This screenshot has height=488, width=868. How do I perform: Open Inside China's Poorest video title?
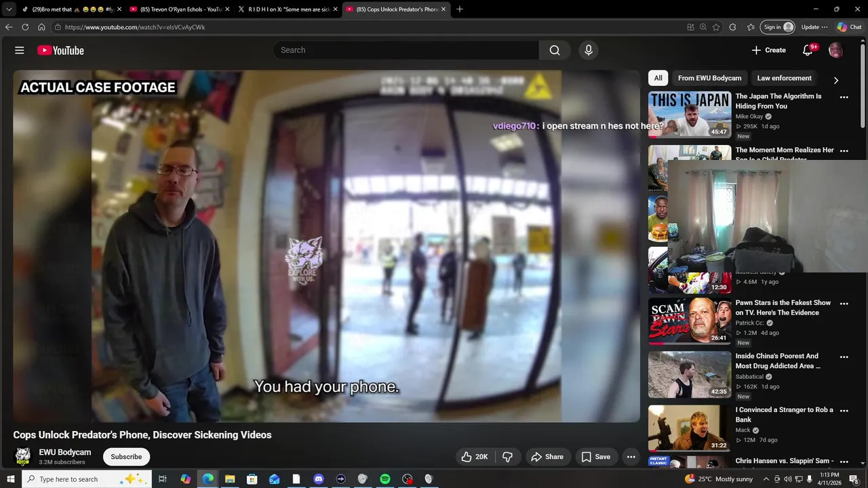778,361
